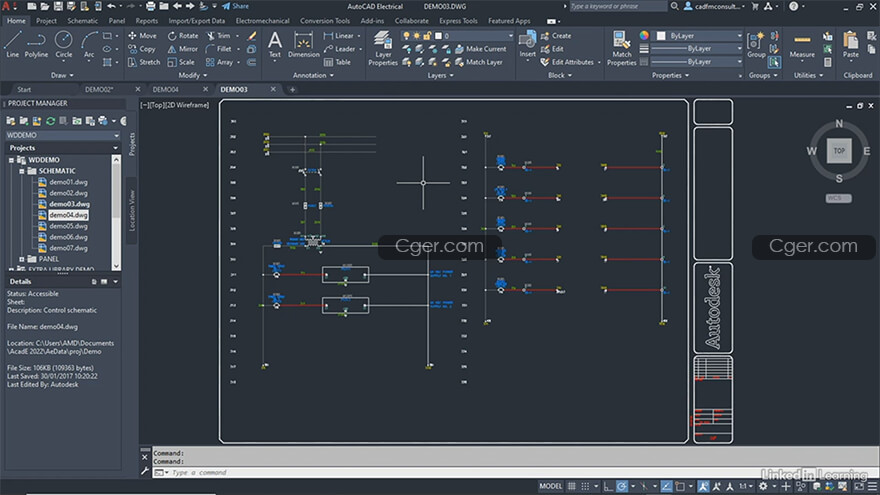This screenshot has width=880, height=495.
Task: Use the Mirror tool
Action: 183,49
